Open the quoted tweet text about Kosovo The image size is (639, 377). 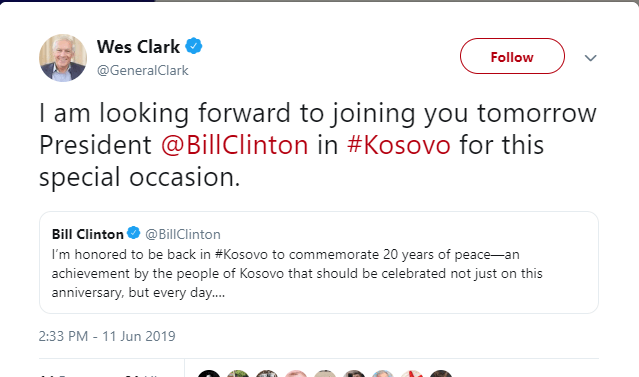[x=297, y=273]
